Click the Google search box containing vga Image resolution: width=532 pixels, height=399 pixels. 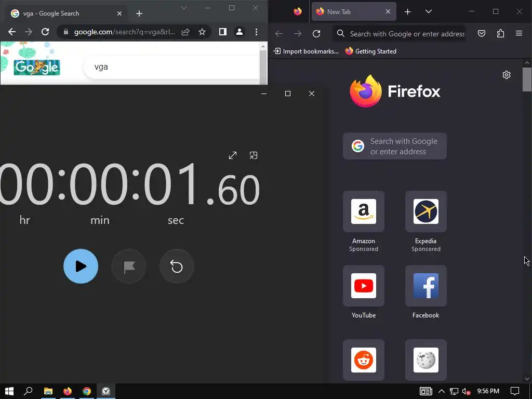point(171,67)
